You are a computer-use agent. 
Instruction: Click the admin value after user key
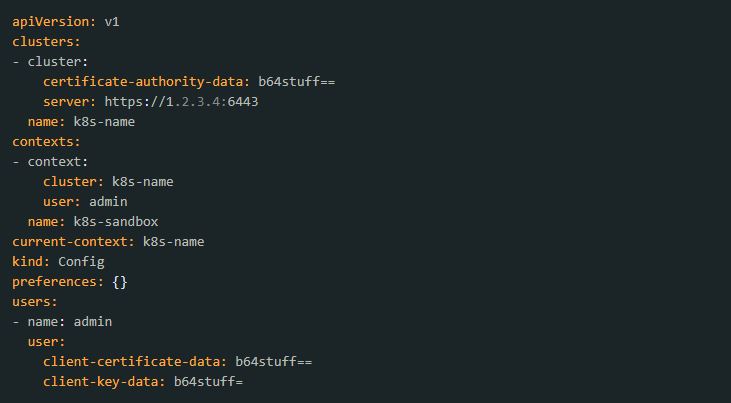[108, 202]
